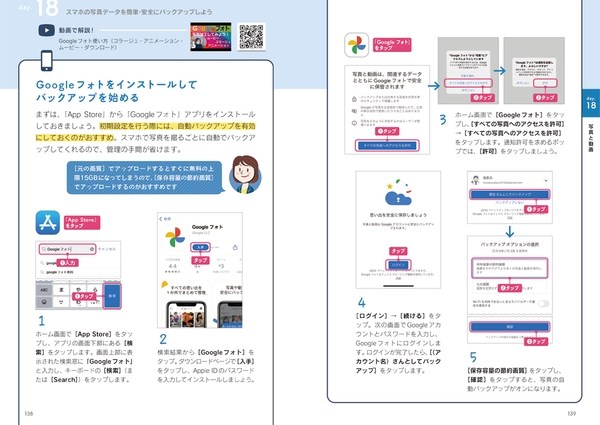Tap the emoji key on the keyboard

point(44,302)
